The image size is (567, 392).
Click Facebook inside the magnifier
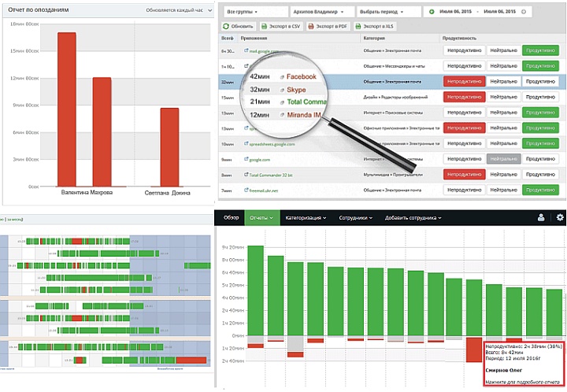point(301,76)
